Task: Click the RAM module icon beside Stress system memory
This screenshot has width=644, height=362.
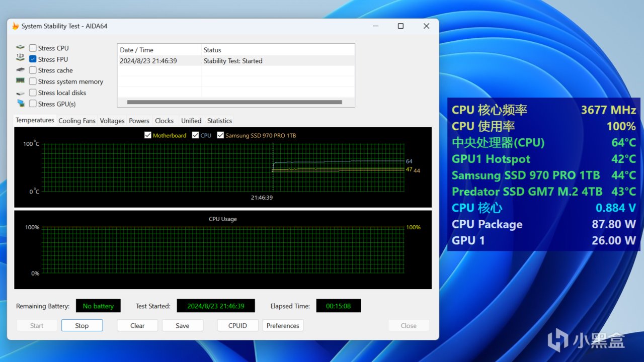Action: 20,81
